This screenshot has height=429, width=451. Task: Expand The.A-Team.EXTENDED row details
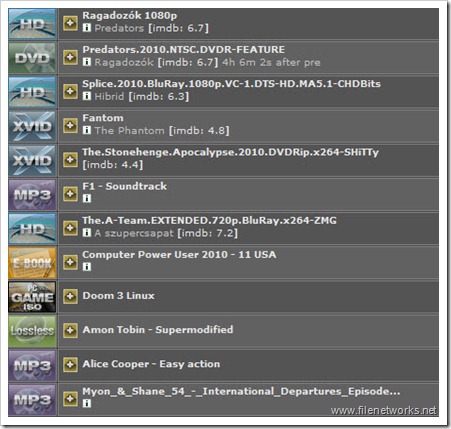[70, 228]
